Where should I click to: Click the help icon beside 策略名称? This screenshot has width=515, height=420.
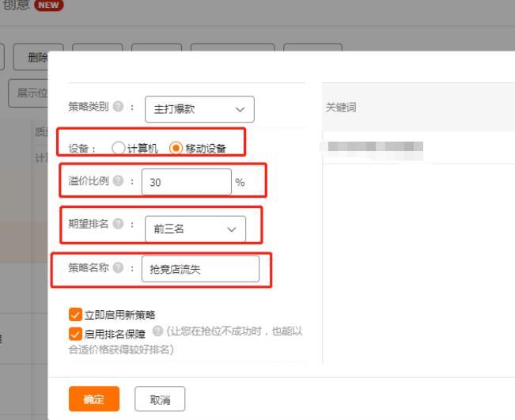coord(119,267)
